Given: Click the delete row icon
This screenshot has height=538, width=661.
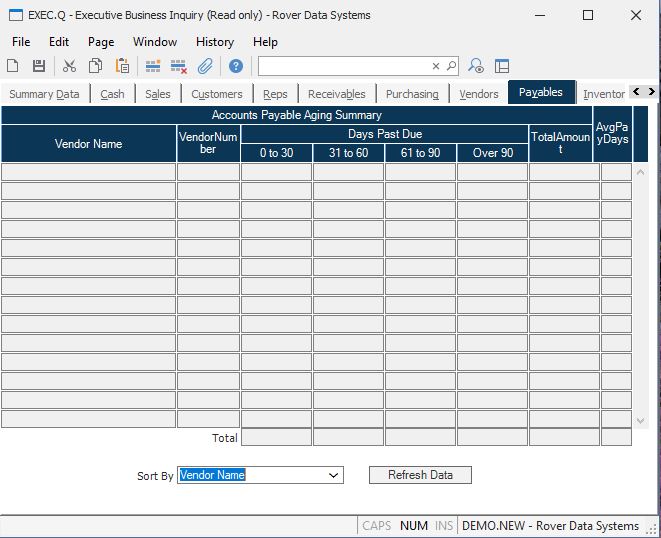Looking at the screenshot, I should (x=179, y=66).
